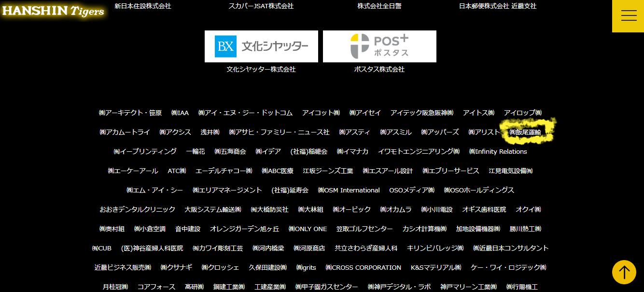Screen dimensions: 644x292
Task: Select the 近畿日本コンサルタント link
Action: pos(511,248)
